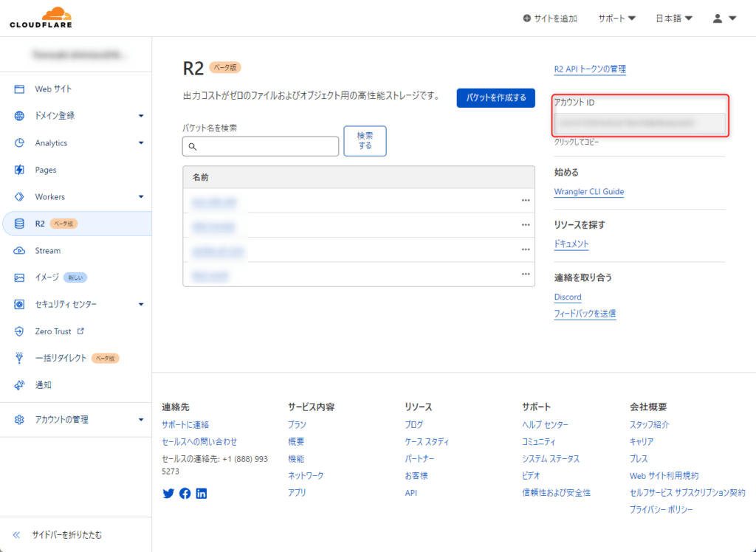Click the 一括リダイレクト funnel icon

tap(19, 358)
